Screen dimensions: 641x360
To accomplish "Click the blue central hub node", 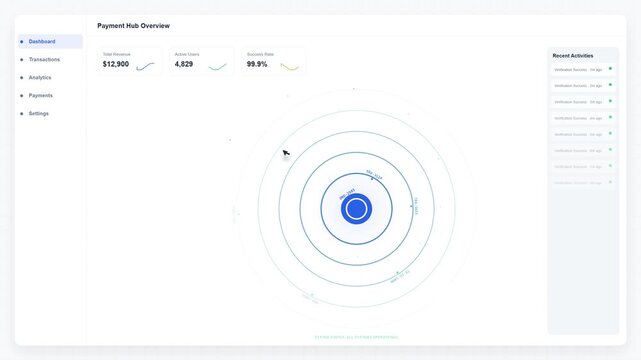I will coord(356,209).
